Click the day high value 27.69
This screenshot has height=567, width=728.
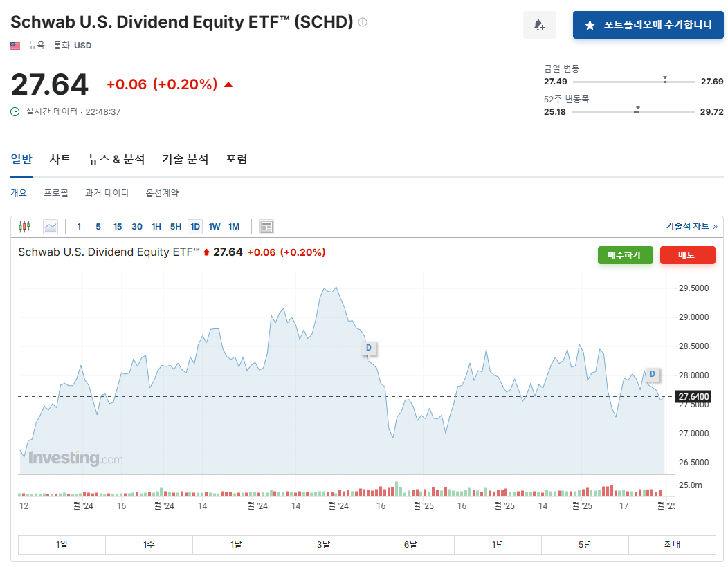712,82
